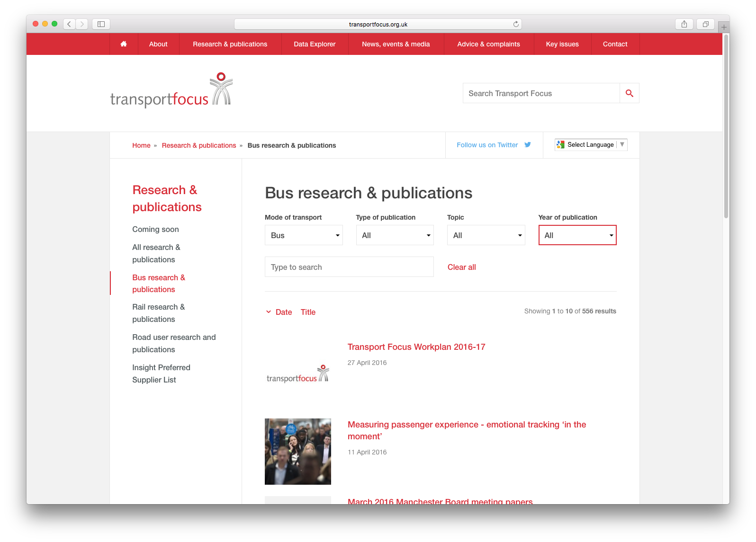
Task: Open Bus research & publications sidebar link
Action: coord(159,283)
